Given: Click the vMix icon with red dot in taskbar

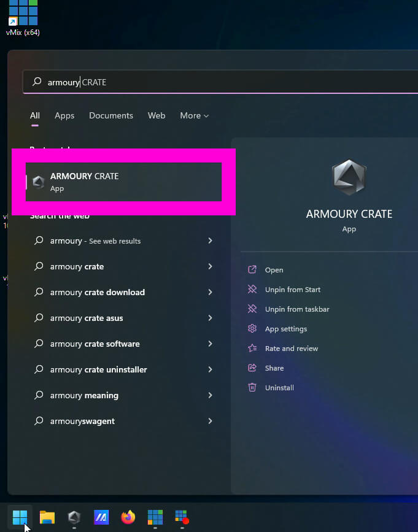Looking at the screenshot, I should tap(182, 517).
